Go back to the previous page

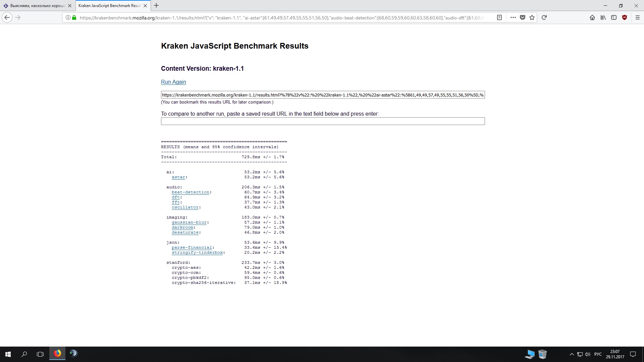7,17
